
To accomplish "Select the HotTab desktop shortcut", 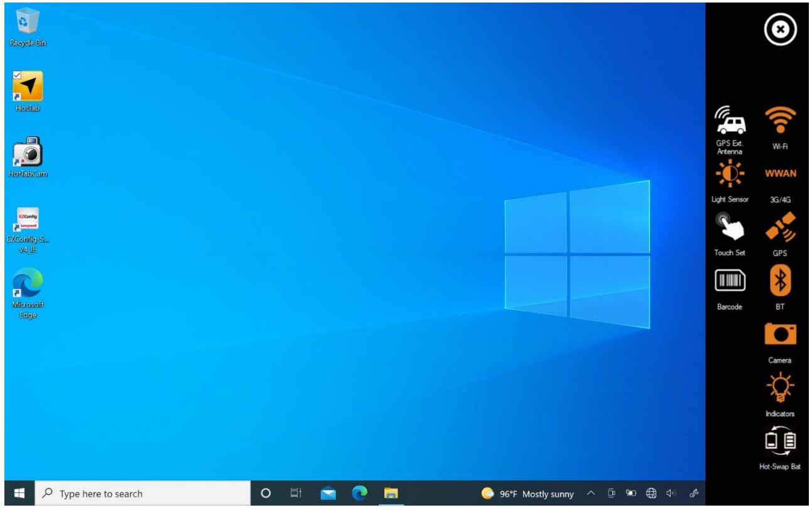I will click(x=28, y=92).
